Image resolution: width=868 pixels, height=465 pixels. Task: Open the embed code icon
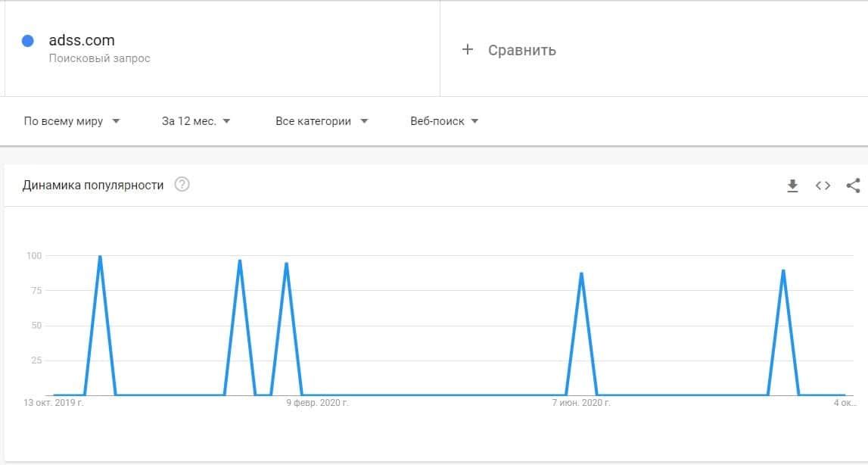click(x=823, y=186)
